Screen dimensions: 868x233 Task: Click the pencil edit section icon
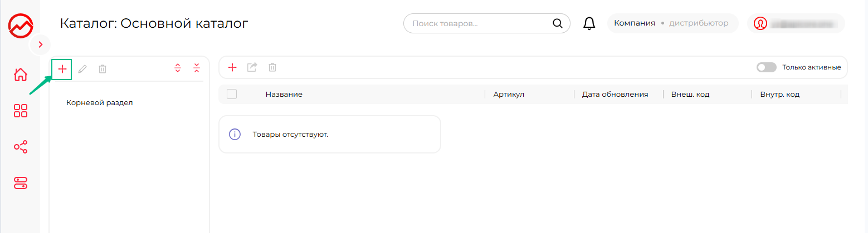point(82,69)
